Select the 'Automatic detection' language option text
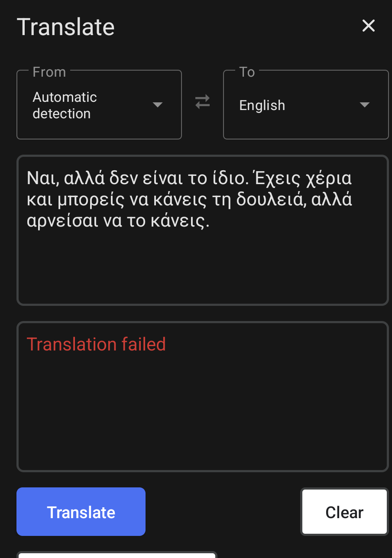Screen dimensions: 392x558 pyautogui.click(x=65, y=105)
